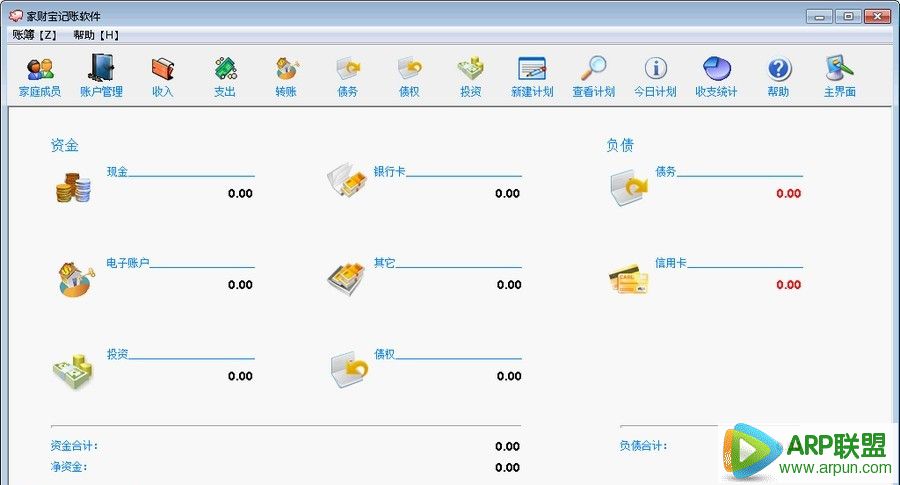The width and height of the screenshot is (900, 485).
Task: Click the 债权 icon in 资金 section
Action: click(x=349, y=370)
